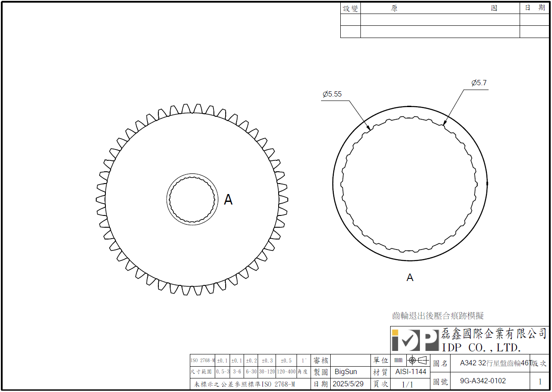Click the letter A beside the gear hub
552x392 pixels.
[x=228, y=200]
